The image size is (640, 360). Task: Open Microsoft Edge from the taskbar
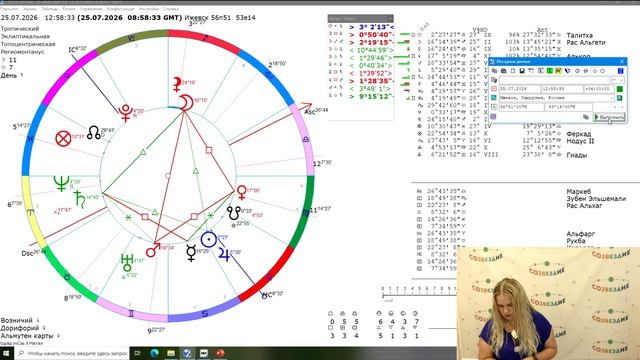click(154, 353)
